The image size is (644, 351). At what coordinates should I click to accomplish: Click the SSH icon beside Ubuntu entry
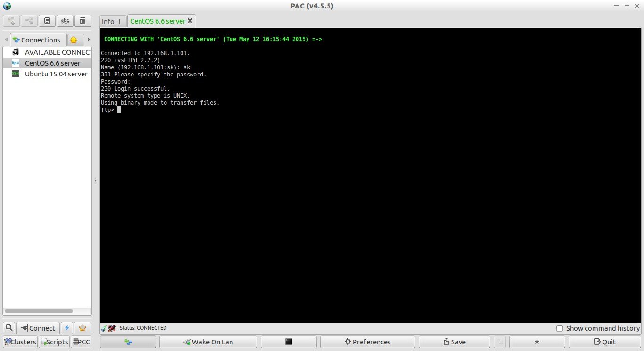point(16,74)
